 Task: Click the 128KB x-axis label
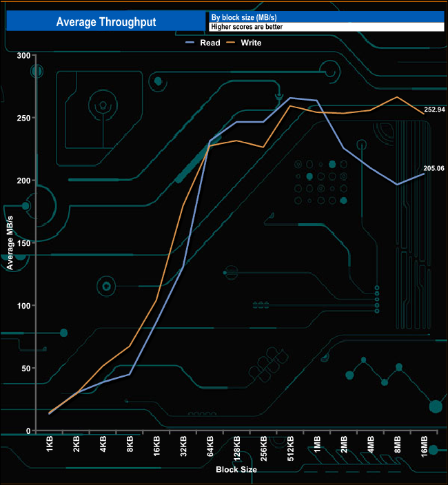pyautogui.click(x=237, y=448)
